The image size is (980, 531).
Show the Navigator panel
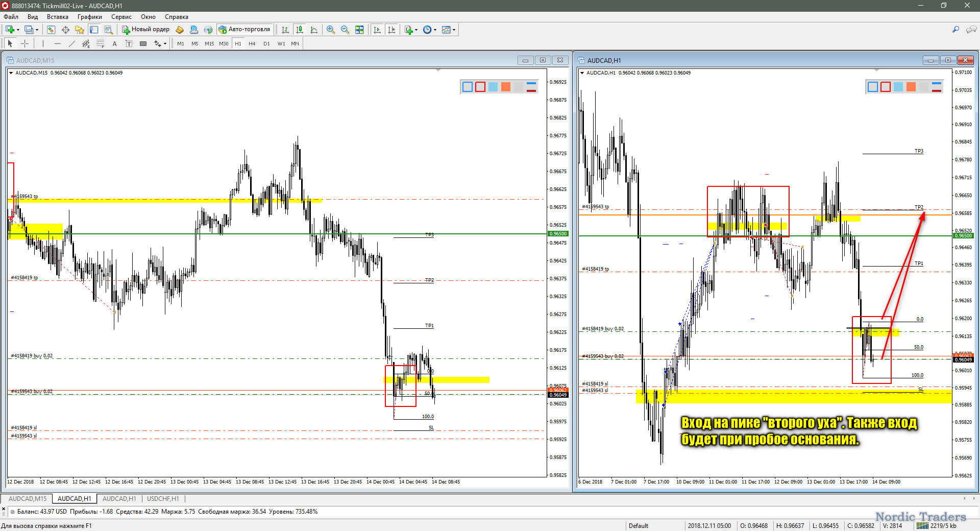pyautogui.click(x=80, y=30)
